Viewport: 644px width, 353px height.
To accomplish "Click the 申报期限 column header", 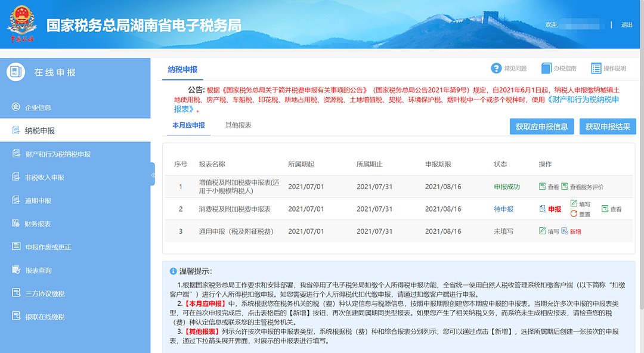I will [438, 164].
